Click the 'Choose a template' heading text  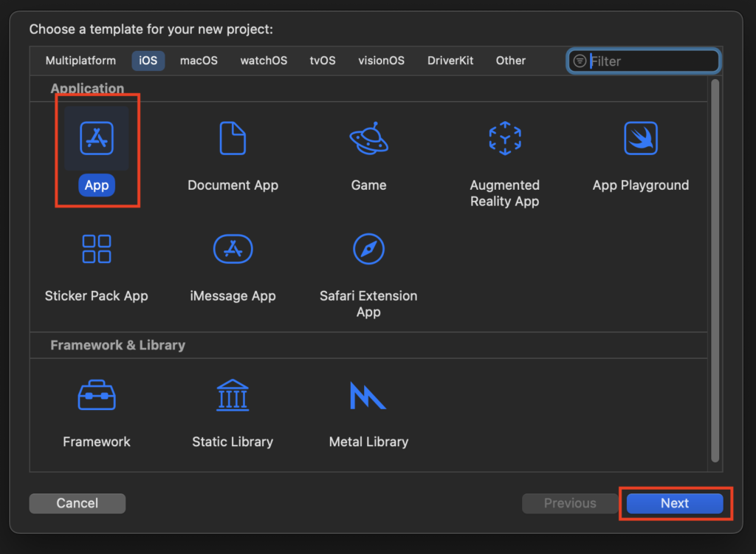tap(151, 30)
